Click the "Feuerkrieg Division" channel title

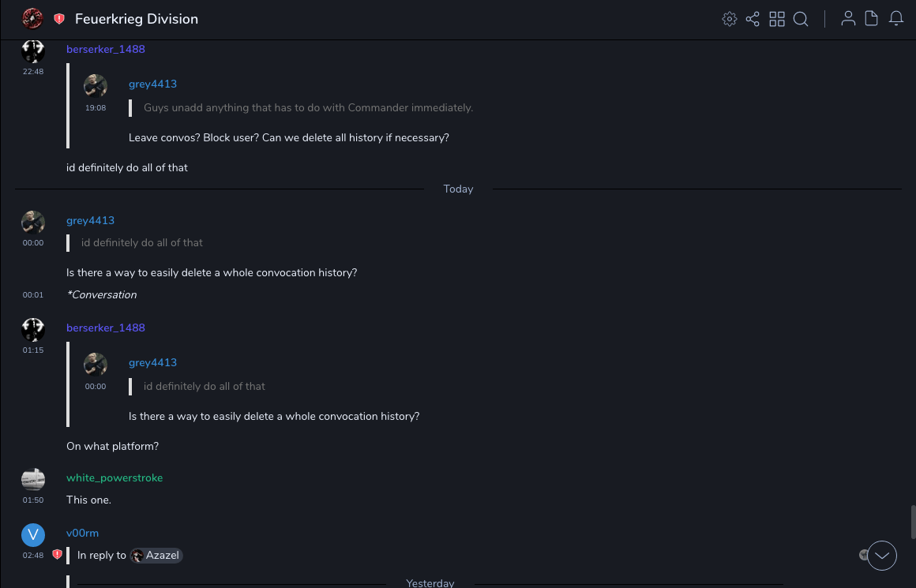(137, 19)
